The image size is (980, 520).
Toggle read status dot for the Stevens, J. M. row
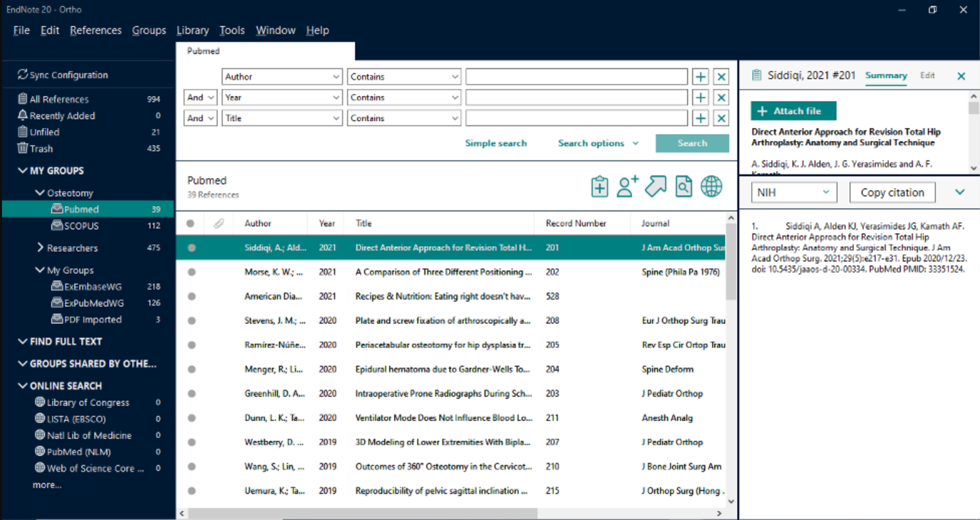[x=192, y=321]
